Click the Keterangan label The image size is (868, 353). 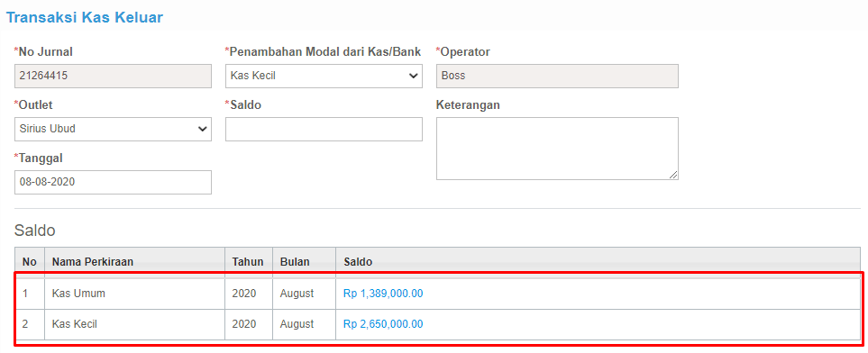click(468, 105)
